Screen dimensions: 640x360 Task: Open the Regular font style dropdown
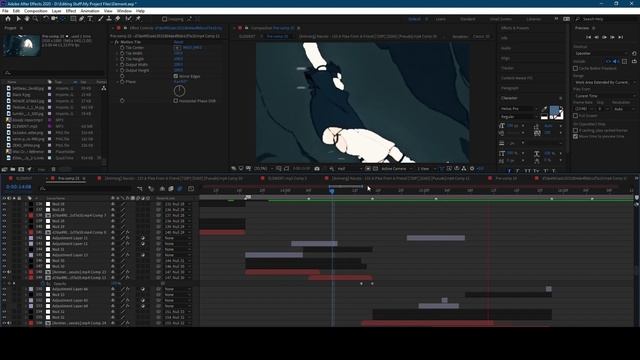pyautogui.click(x=518, y=117)
